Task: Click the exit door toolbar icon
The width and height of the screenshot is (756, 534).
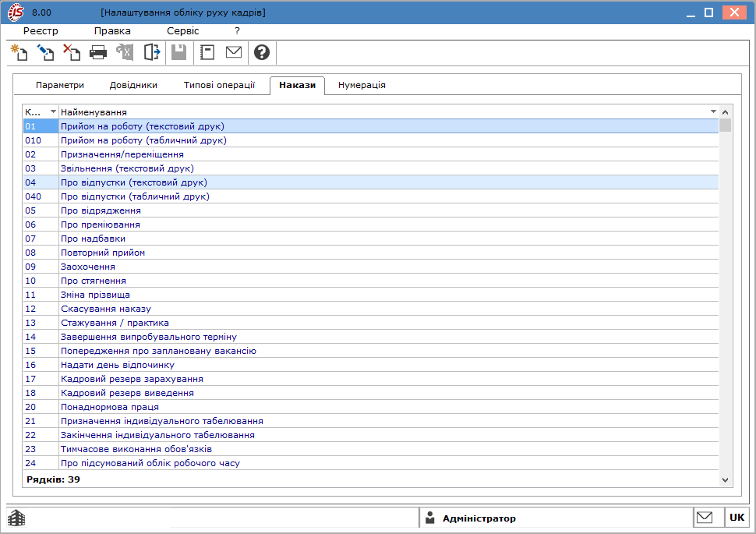Action: (152, 52)
